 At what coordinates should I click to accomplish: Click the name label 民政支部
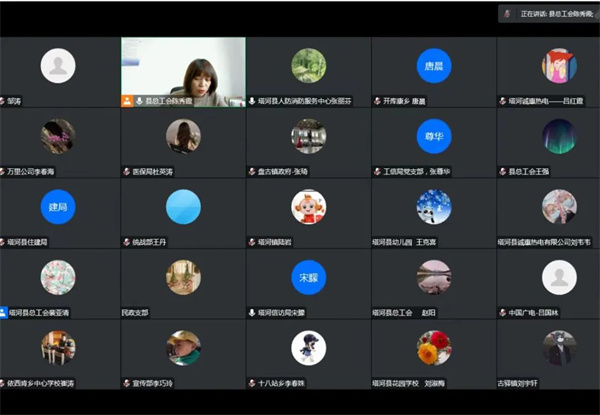(135, 312)
